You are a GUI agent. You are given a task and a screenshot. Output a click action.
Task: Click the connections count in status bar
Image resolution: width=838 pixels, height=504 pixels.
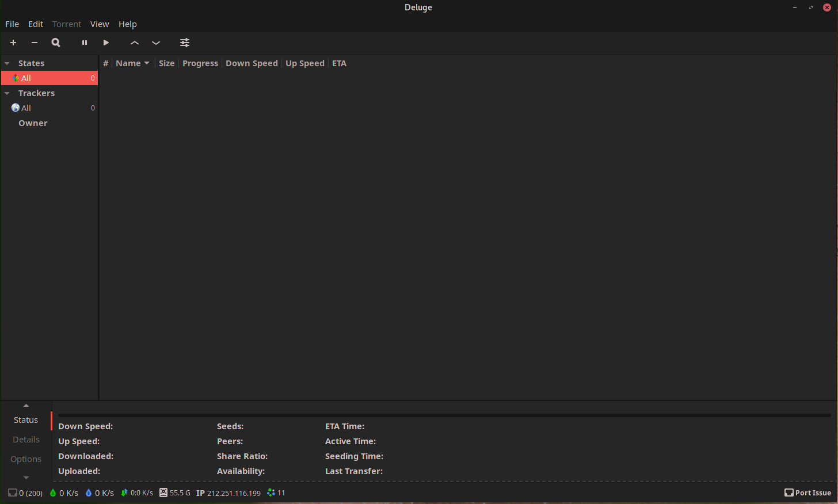point(25,493)
